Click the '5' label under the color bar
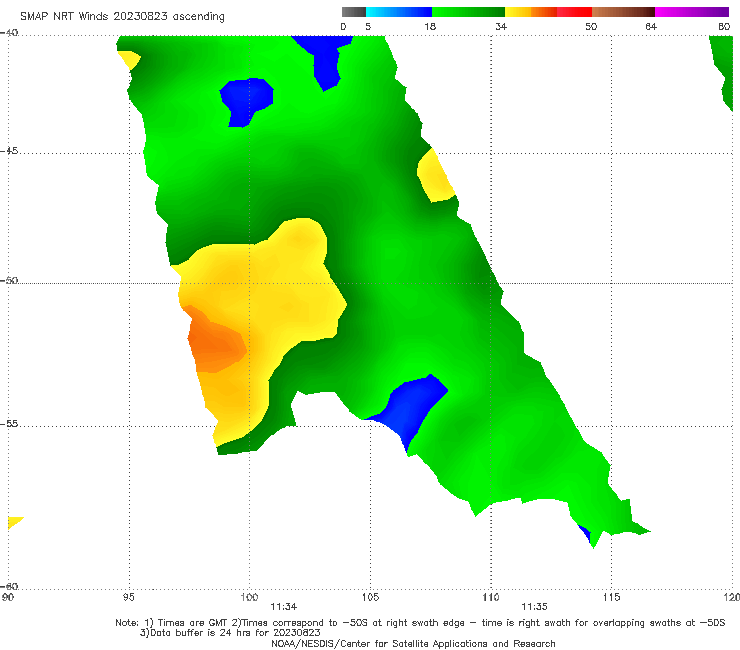Viewport: 740px width, 650px height. 368,26
